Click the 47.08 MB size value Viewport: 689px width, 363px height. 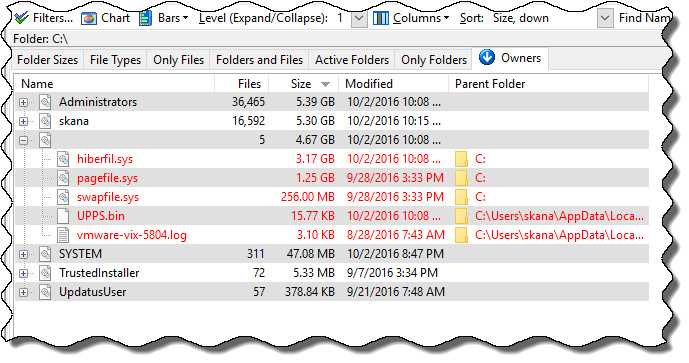[311, 254]
